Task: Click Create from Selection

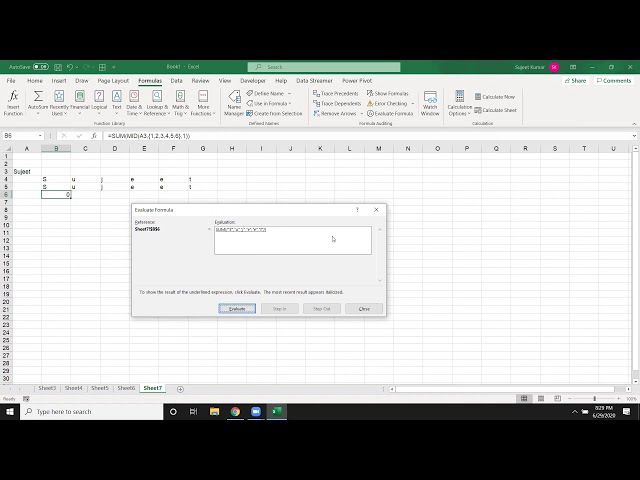Action: pyautogui.click(x=274, y=113)
